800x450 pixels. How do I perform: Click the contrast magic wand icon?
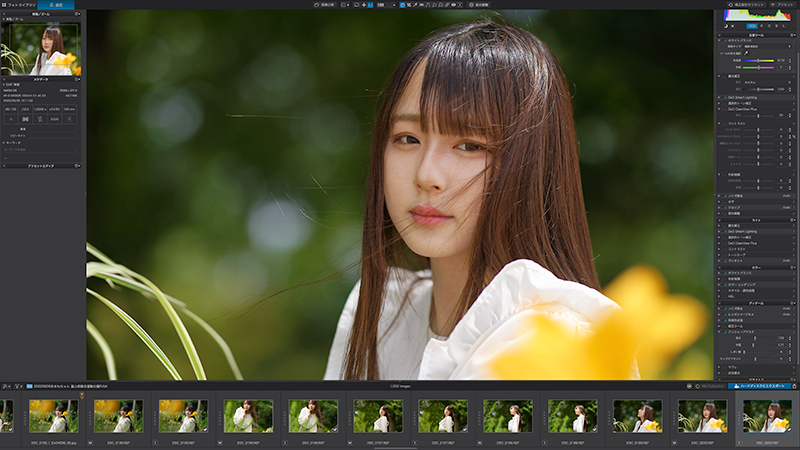(794, 137)
